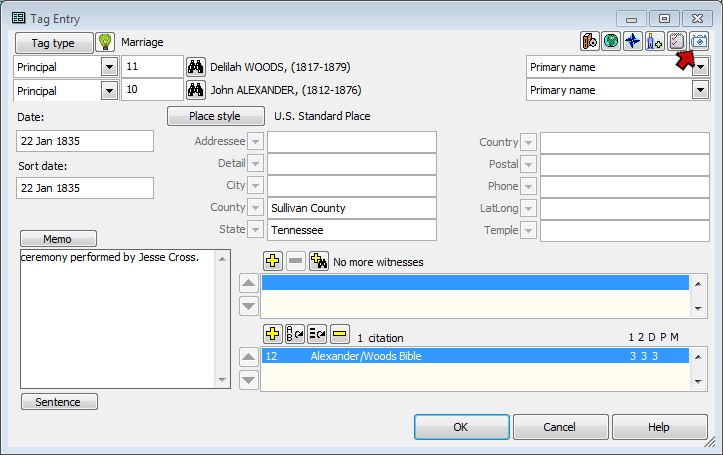Screen dimensions: 723x455
Task: Click the green globe icon
Action: tap(611, 42)
